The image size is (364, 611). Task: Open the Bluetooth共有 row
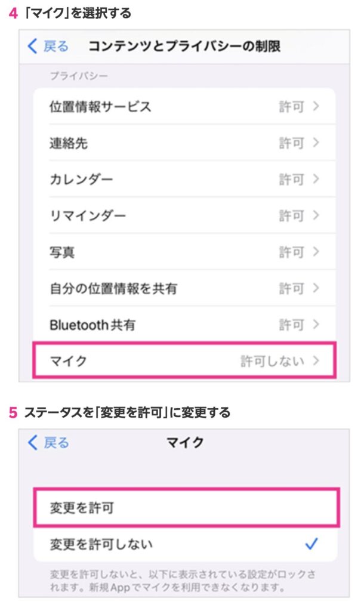tap(92, 325)
